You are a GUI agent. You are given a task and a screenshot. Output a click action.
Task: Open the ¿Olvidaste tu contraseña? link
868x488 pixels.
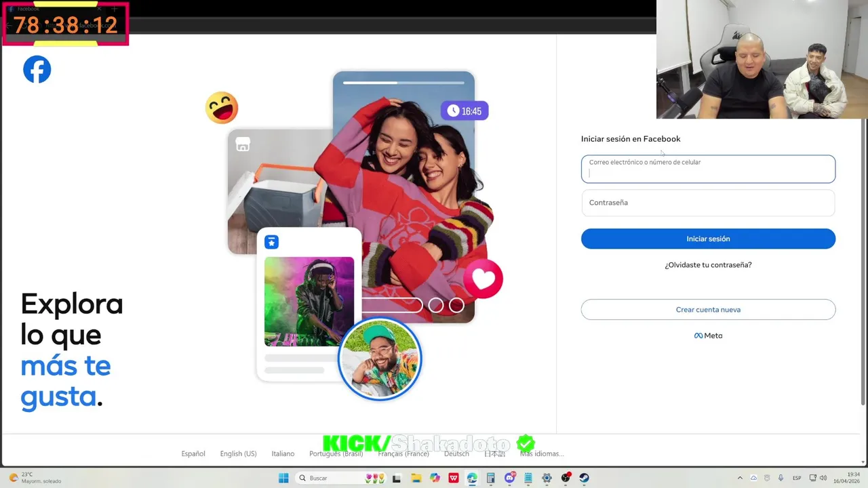pyautogui.click(x=708, y=265)
